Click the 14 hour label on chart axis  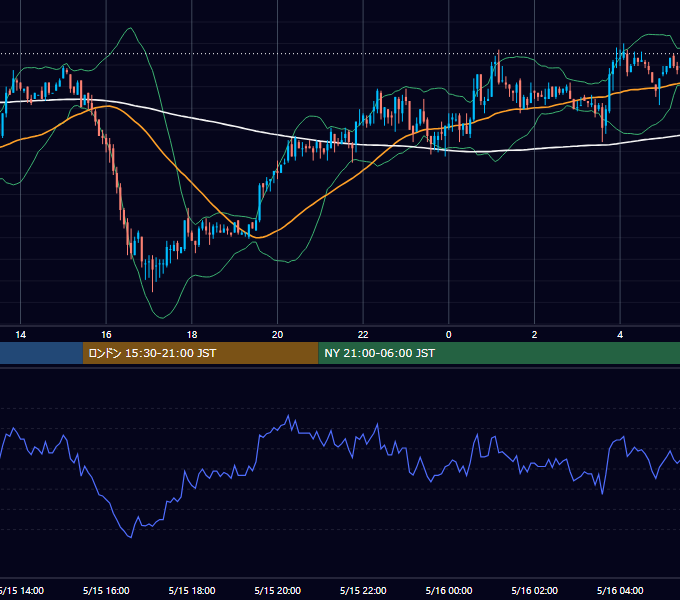coord(20,335)
